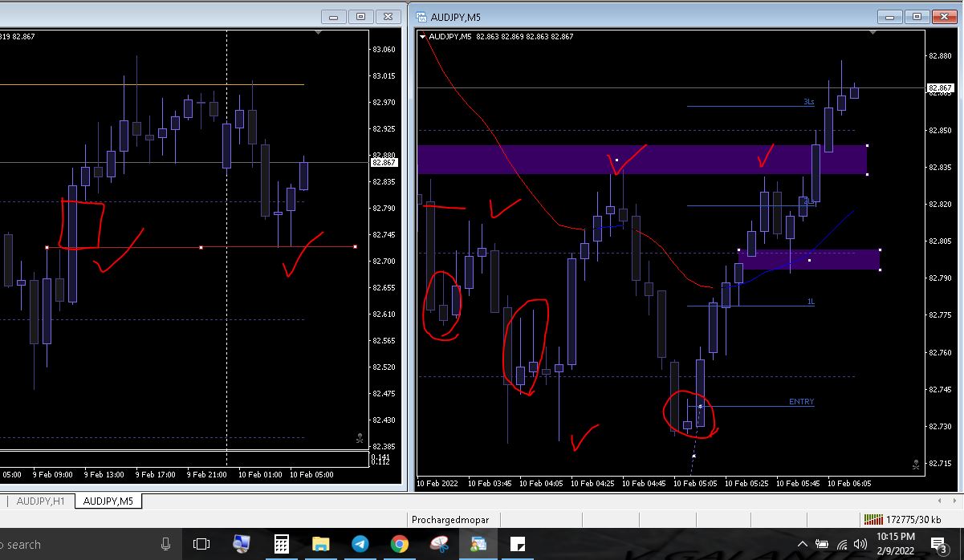
Task: Click the OHLC data text on M5 chart
Action: 524,36
